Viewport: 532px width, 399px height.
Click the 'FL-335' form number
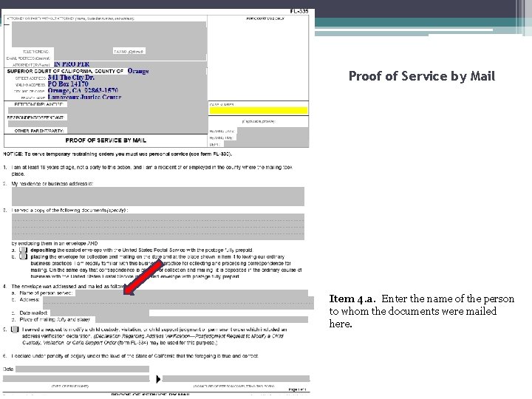[299, 11]
